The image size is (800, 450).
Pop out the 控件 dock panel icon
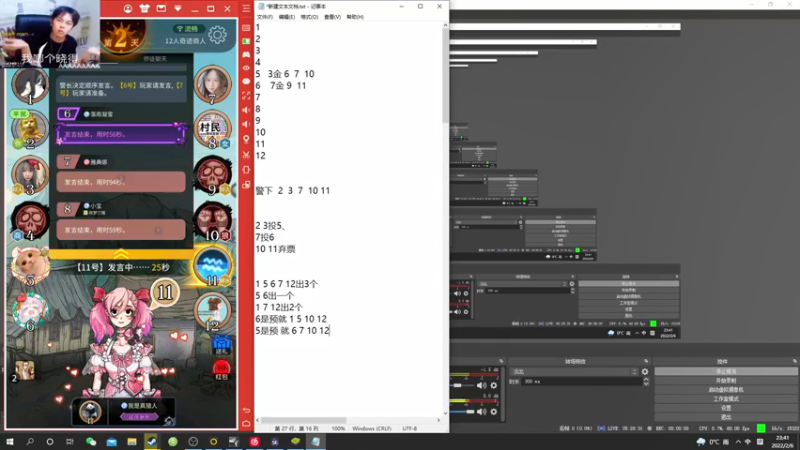pos(794,361)
